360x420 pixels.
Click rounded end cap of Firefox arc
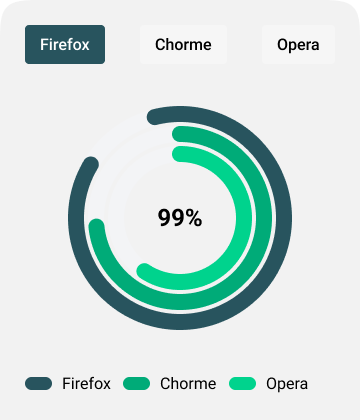click(x=90, y=164)
